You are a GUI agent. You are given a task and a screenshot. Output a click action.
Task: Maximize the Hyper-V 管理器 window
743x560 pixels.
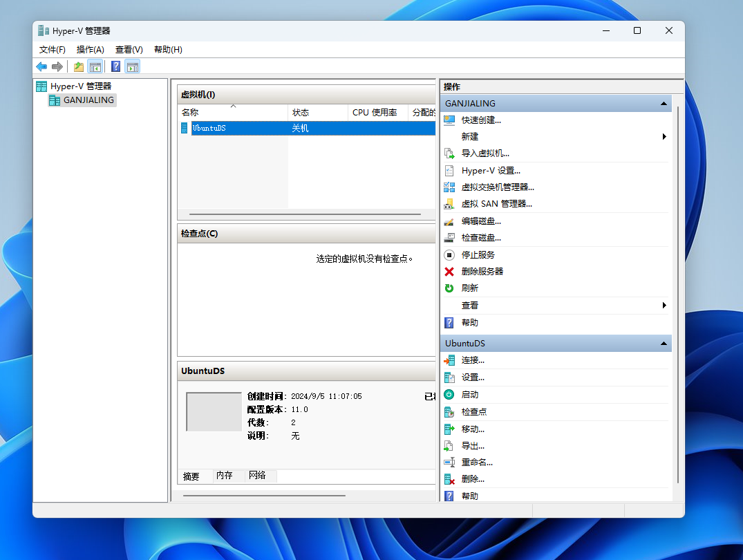pos(637,31)
